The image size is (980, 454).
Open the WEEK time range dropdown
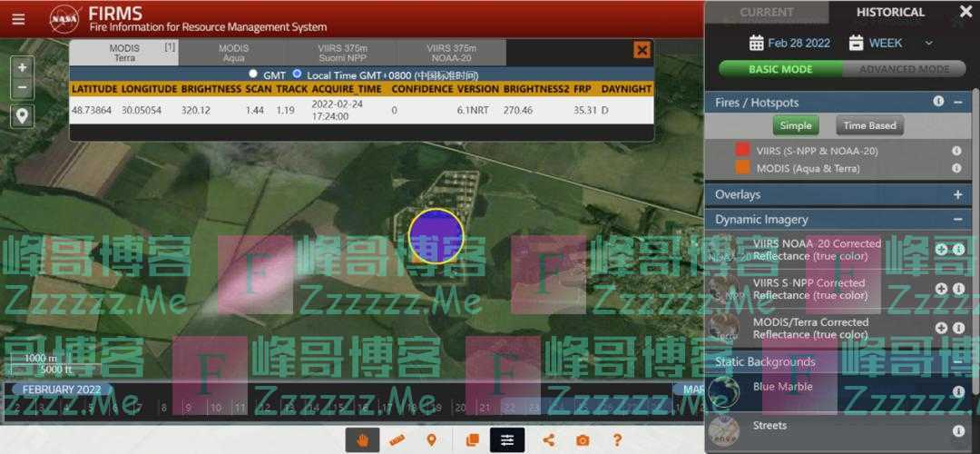click(900, 44)
